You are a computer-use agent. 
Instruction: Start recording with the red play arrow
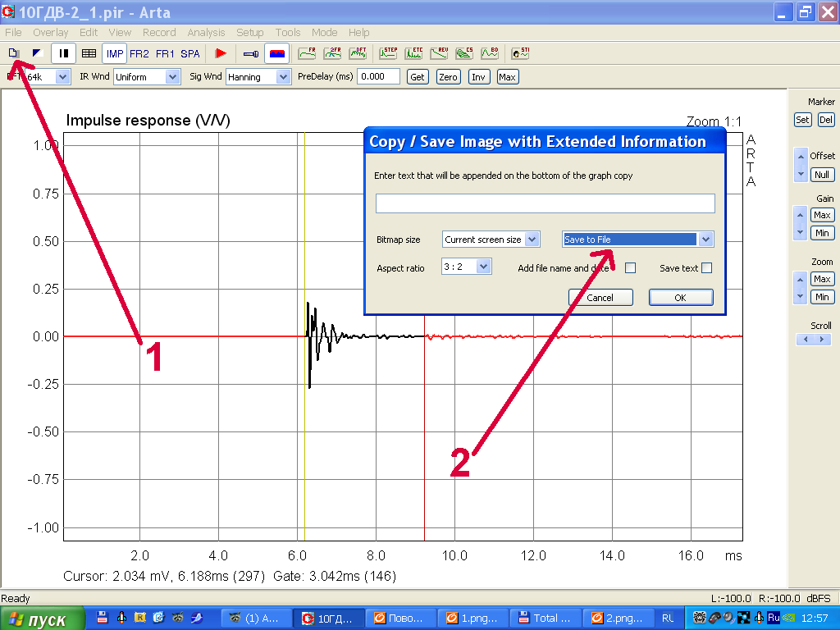coord(220,53)
